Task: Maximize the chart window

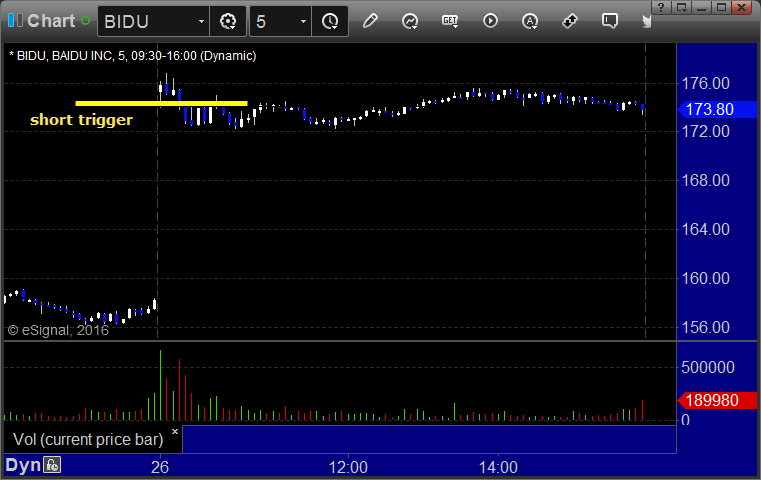Action: pos(722,7)
